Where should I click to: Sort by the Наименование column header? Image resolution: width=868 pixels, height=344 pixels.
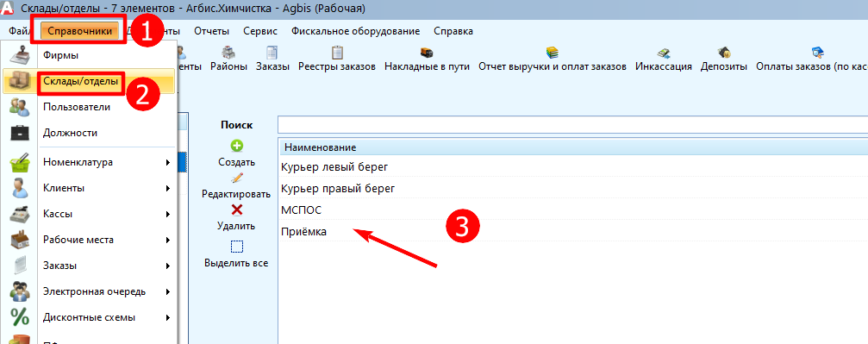point(573,147)
